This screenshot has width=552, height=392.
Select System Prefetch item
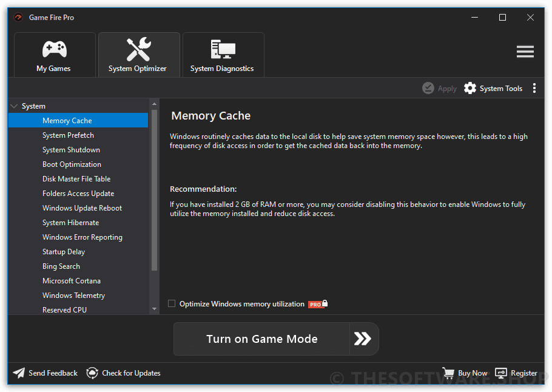78,135
